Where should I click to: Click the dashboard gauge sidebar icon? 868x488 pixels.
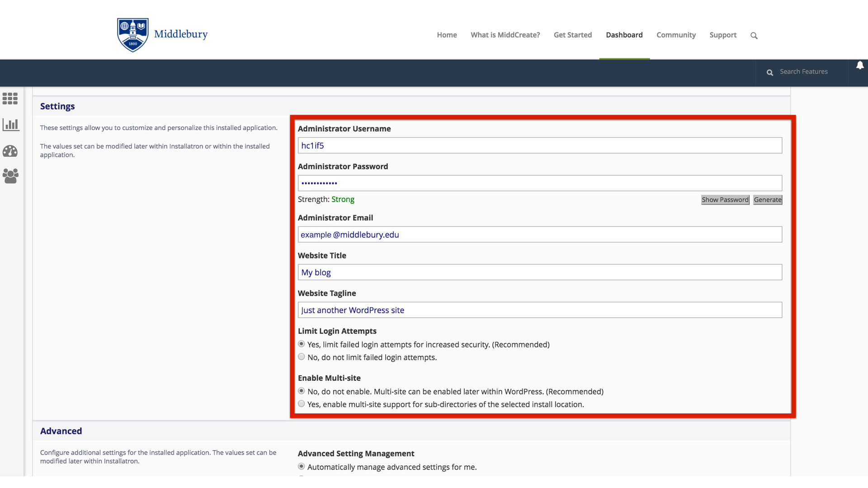pyautogui.click(x=10, y=151)
